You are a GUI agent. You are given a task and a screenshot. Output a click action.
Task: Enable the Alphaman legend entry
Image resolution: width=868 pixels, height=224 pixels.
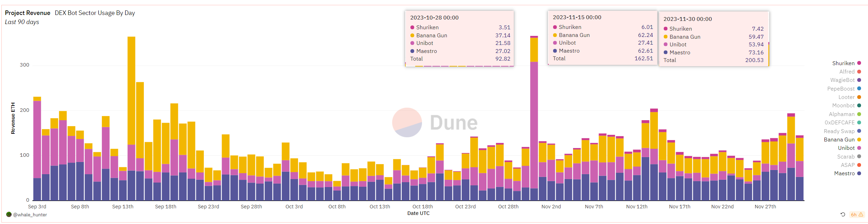tap(841, 114)
